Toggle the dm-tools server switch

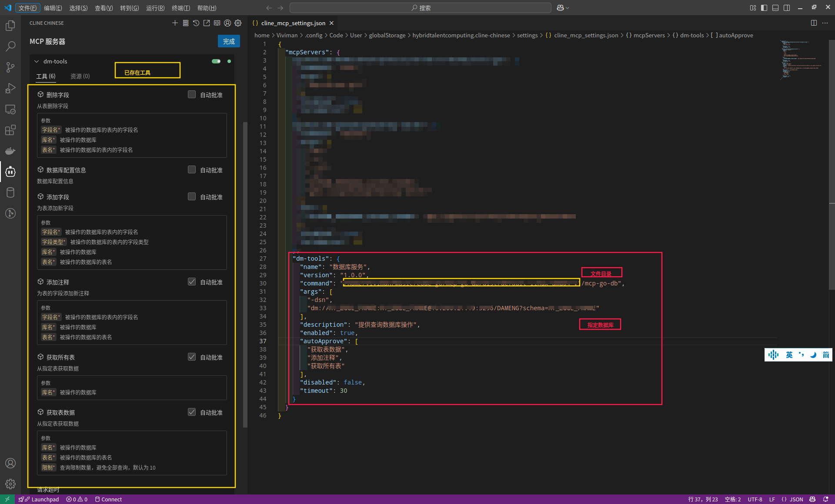click(x=216, y=61)
